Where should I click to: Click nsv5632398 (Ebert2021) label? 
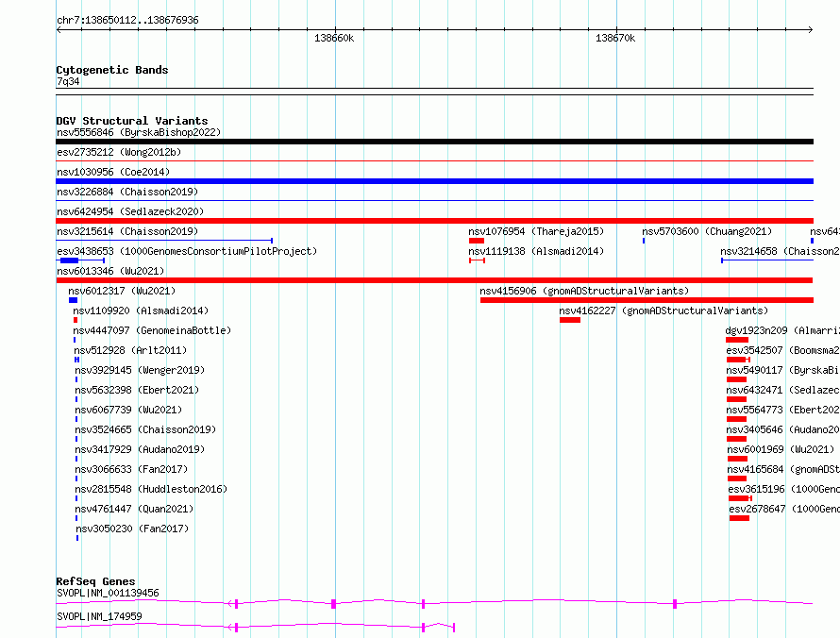pyautogui.click(x=137, y=390)
